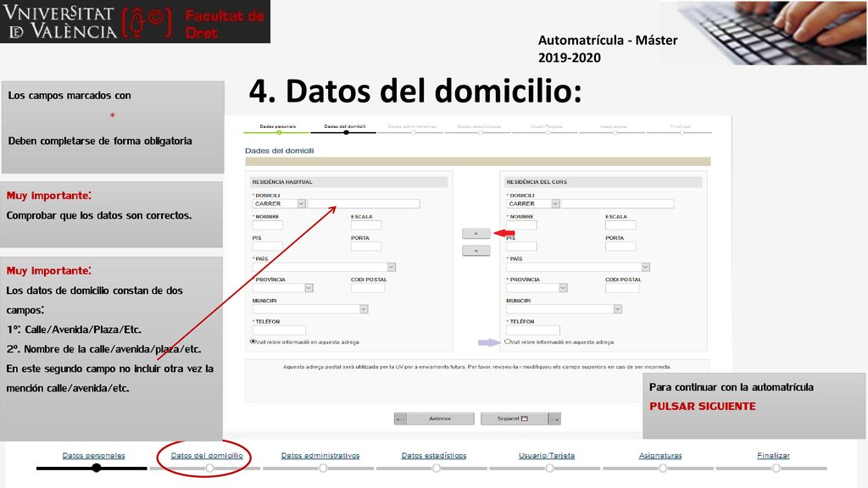
Task: Open Província dropdown in Residència habitual
Action: tap(283, 288)
